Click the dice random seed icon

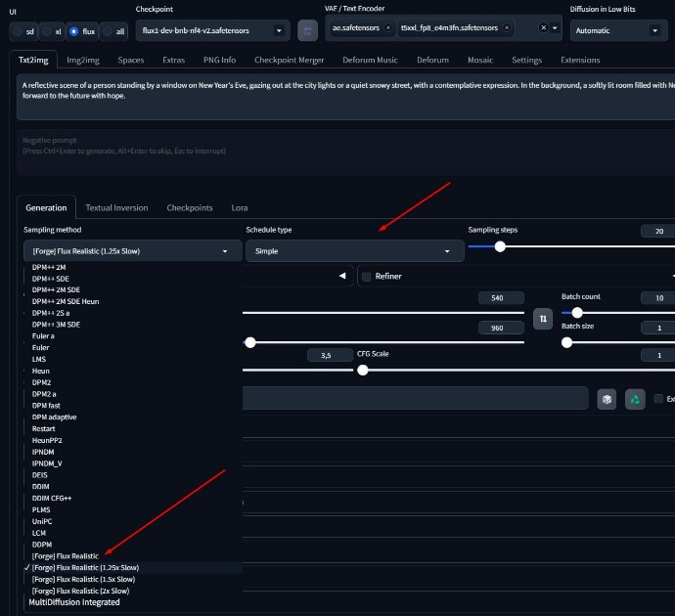pos(607,399)
